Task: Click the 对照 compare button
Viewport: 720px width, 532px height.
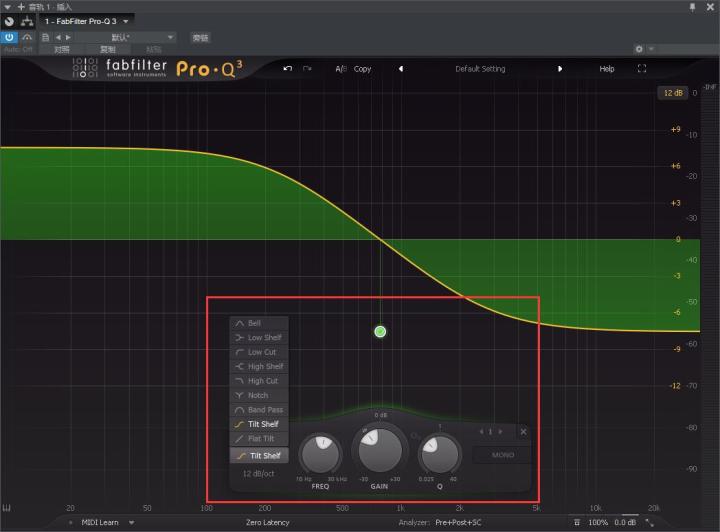Action: tap(62, 49)
